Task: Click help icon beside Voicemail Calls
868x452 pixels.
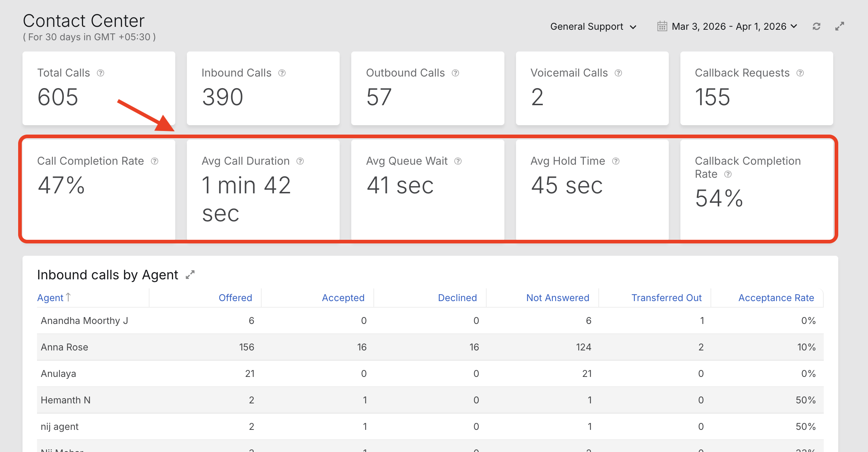Action: click(618, 73)
